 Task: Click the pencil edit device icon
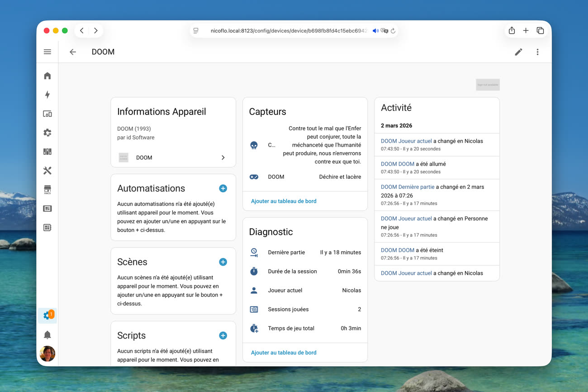(518, 52)
